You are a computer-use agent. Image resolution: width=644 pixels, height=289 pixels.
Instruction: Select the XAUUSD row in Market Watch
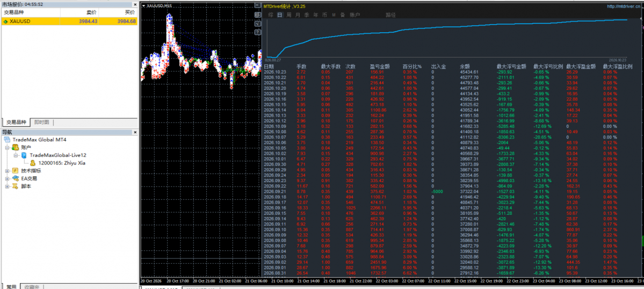(x=69, y=21)
